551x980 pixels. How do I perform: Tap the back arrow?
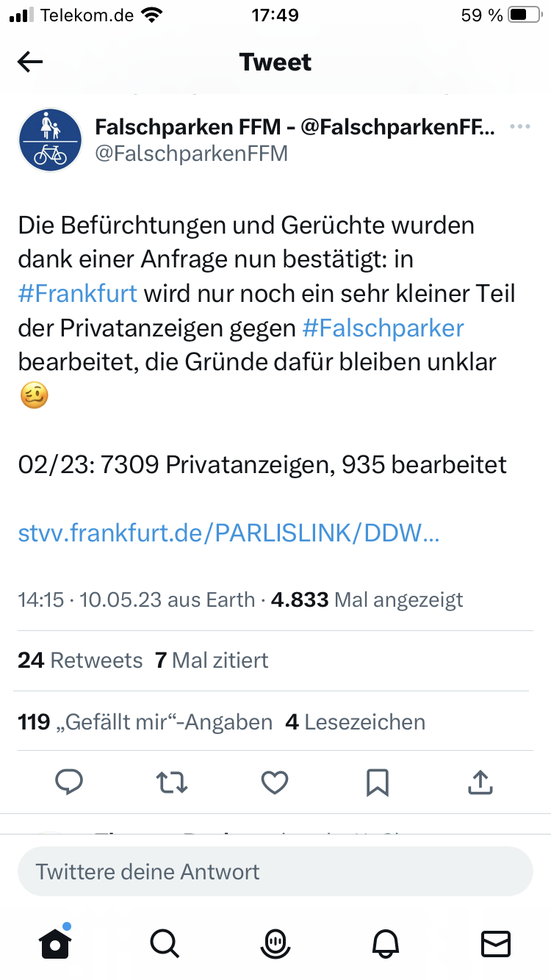pos(30,62)
